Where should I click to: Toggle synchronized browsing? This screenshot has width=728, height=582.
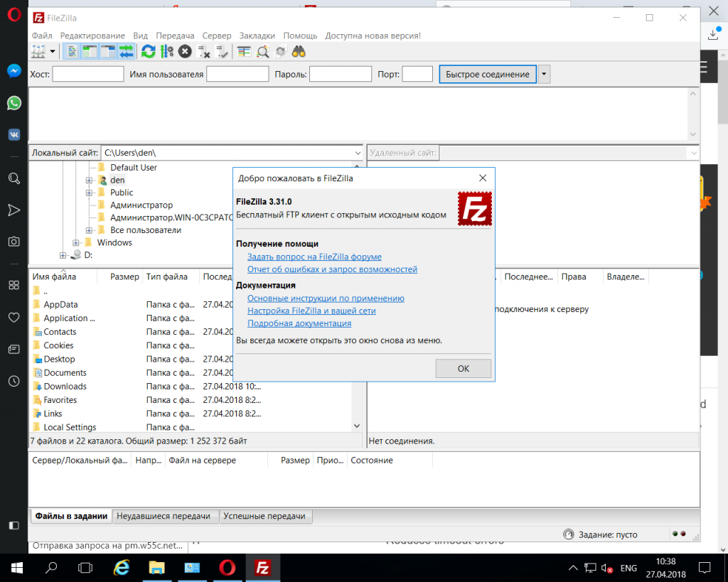tap(280, 51)
